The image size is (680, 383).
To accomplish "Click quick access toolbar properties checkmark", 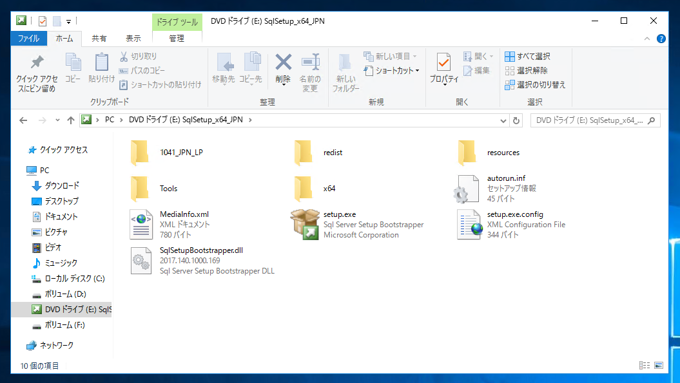I will tap(42, 21).
